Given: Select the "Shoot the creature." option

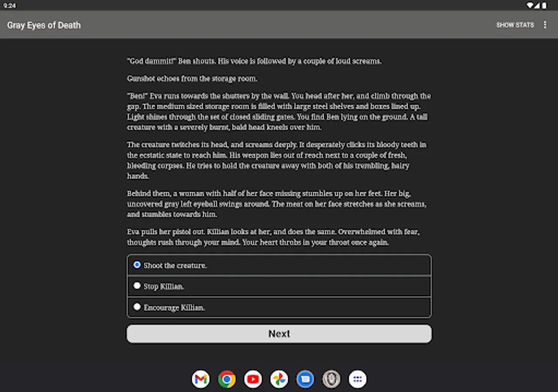Looking at the screenshot, I should (279, 265).
